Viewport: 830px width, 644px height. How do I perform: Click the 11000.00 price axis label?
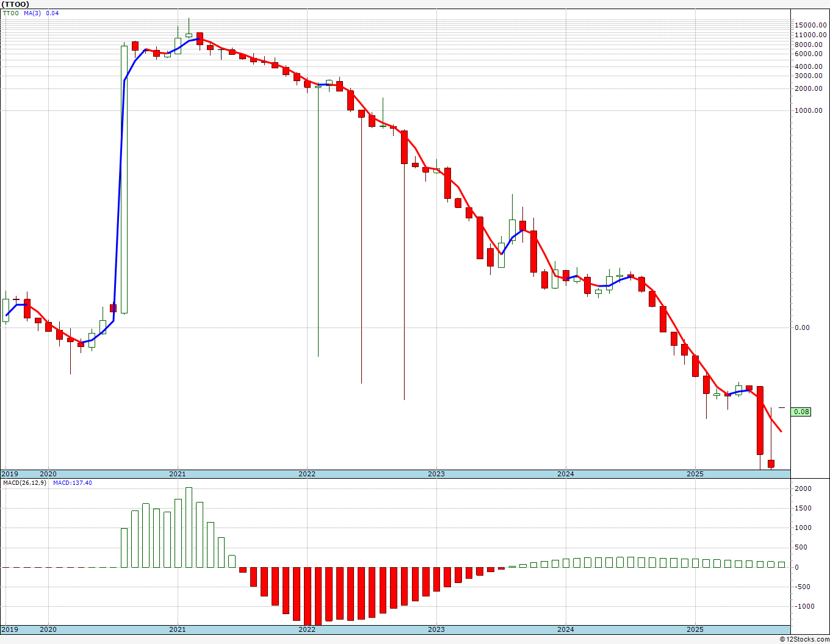coord(809,35)
